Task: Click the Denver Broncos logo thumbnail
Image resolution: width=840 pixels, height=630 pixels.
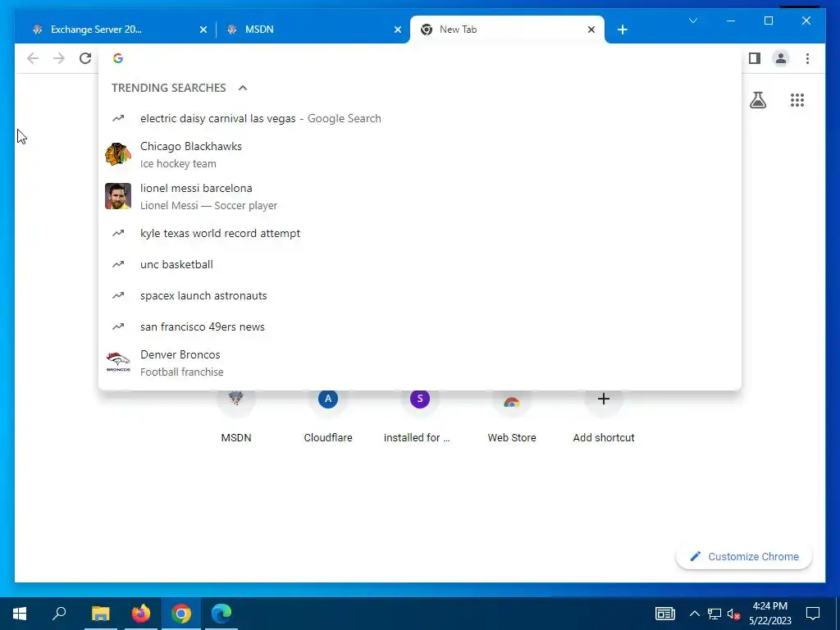Action: (118, 363)
